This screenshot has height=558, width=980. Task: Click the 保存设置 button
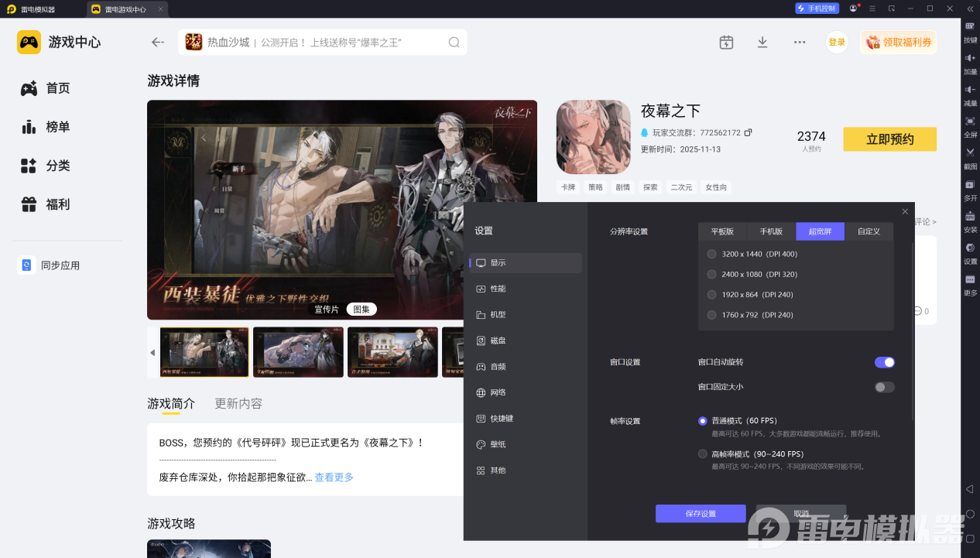700,513
